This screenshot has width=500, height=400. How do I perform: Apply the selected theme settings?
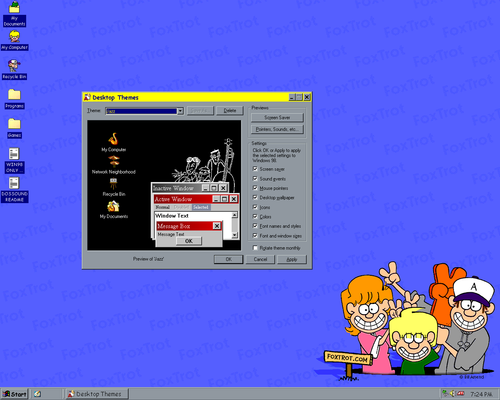292,259
